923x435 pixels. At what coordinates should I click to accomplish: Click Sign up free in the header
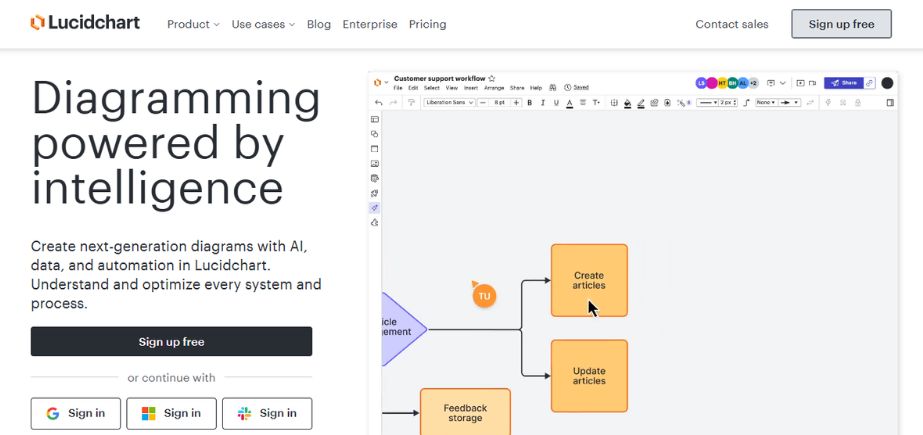(841, 24)
